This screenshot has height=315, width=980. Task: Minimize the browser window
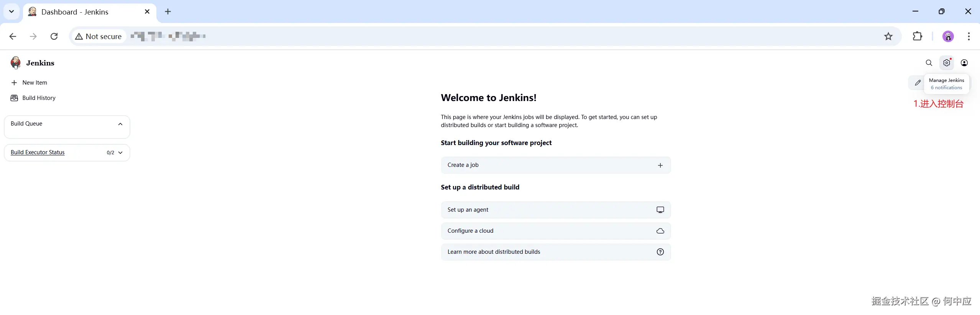click(x=916, y=11)
